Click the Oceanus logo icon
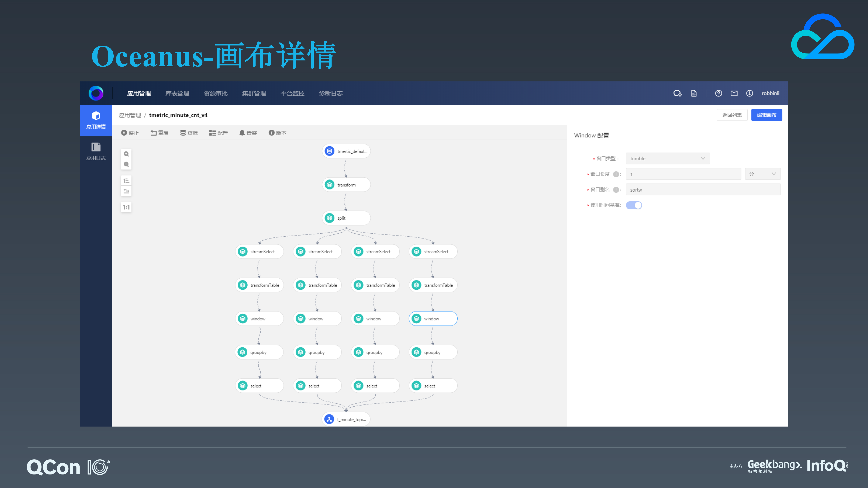This screenshot has height=488, width=868. click(96, 93)
